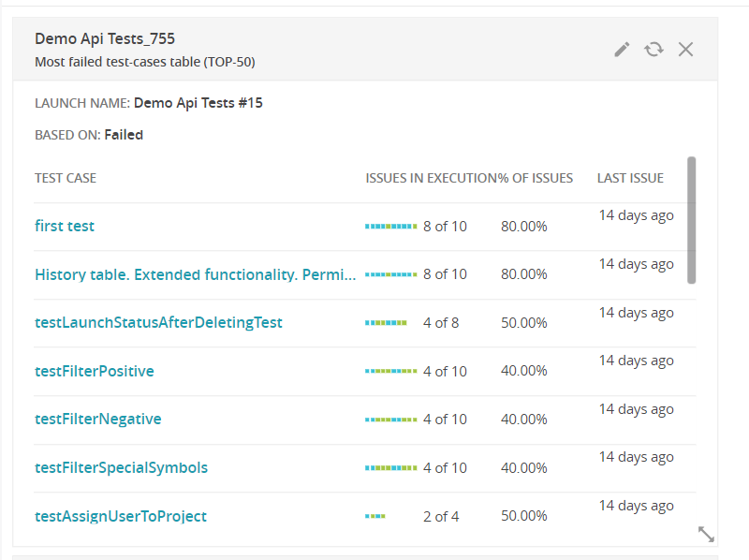Click the table vertical scrollbar thumb
The width and height of the screenshot is (749, 560).
tap(691, 220)
